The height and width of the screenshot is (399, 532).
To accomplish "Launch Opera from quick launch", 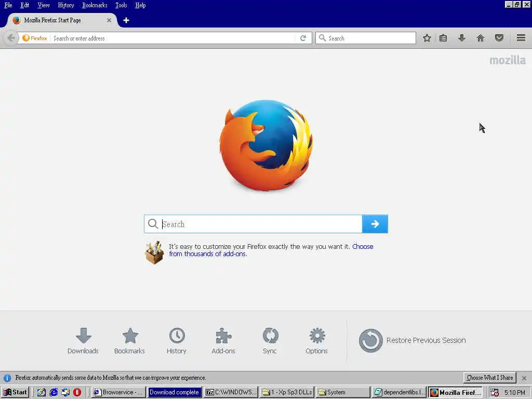I will (77, 392).
